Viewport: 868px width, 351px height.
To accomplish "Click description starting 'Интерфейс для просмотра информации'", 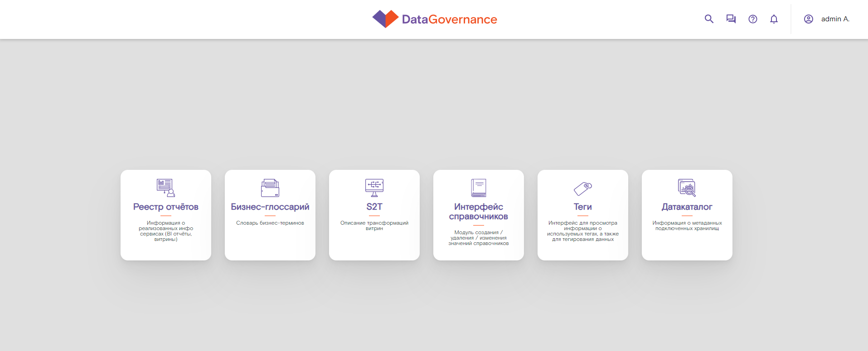I will pyautogui.click(x=583, y=231).
